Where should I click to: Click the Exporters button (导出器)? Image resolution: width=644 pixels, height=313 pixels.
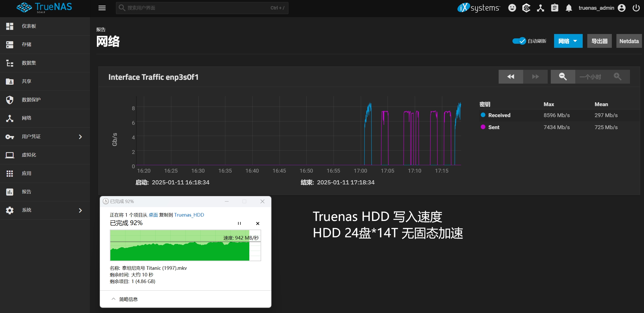(599, 41)
